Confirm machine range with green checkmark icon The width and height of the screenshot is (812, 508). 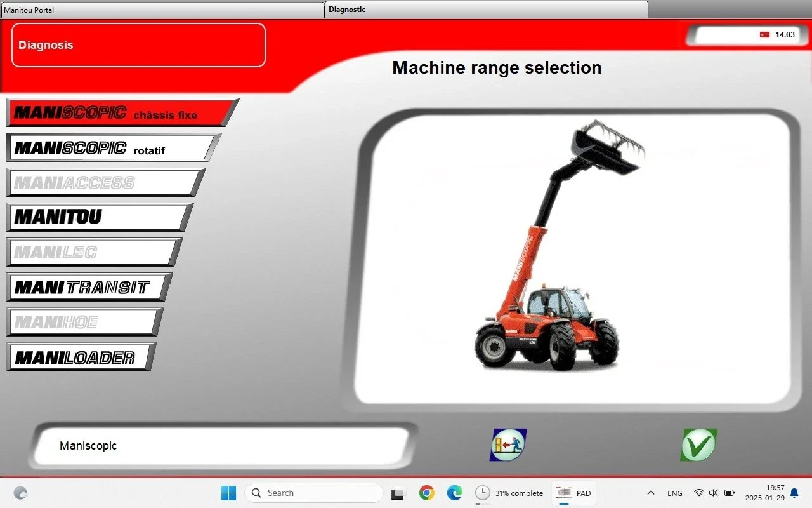click(x=698, y=444)
